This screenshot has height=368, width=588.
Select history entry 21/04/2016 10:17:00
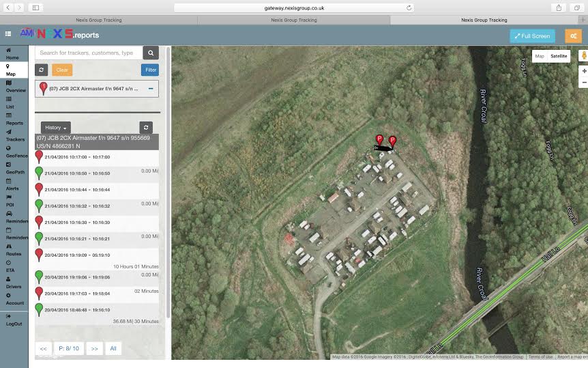(x=97, y=157)
